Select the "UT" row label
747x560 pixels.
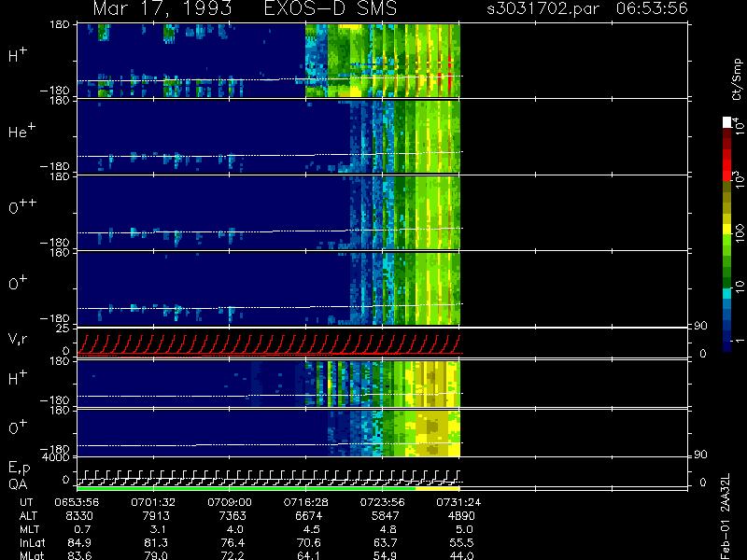coord(27,502)
